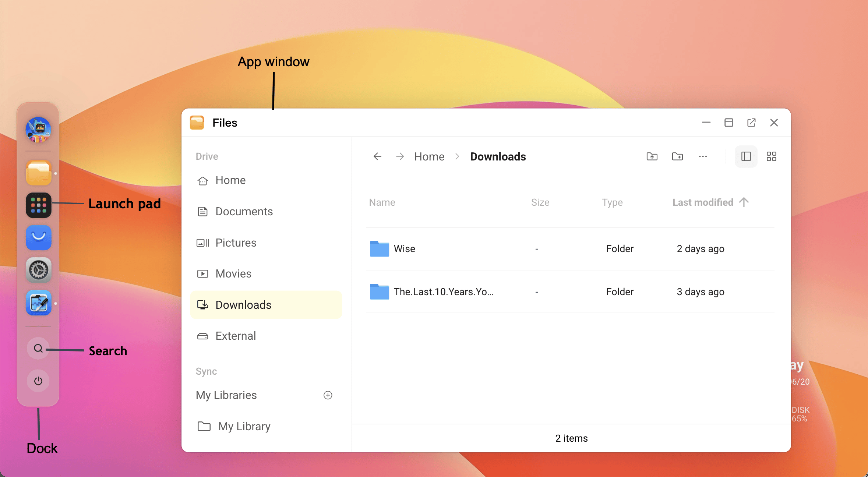Image resolution: width=868 pixels, height=477 pixels.
Task: Add a library with plus icon
Action: click(328, 395)
